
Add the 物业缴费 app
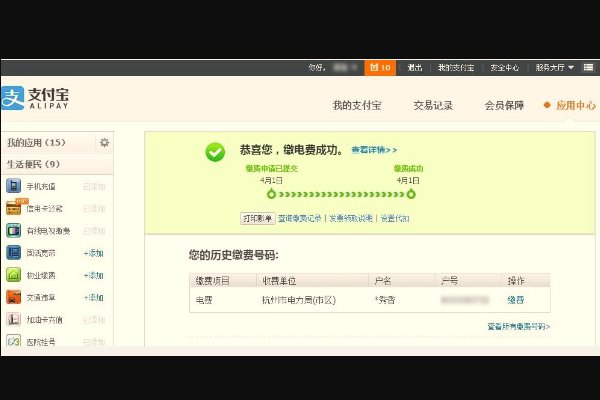[94, 275]
